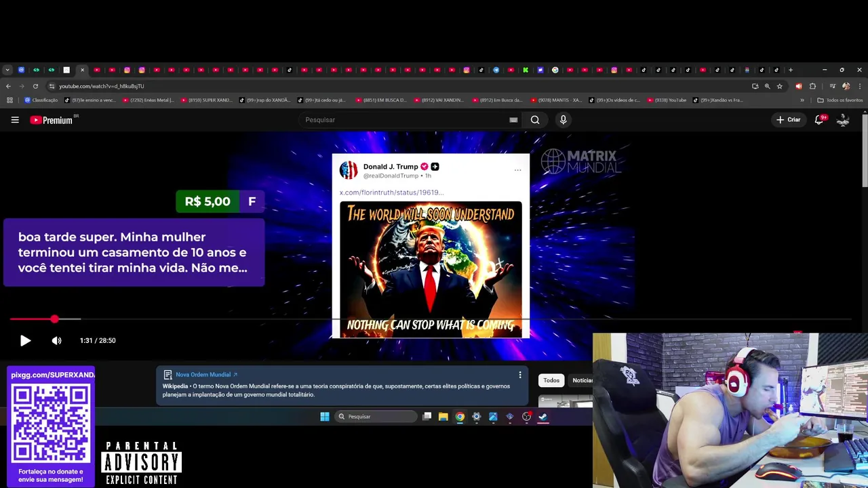Click the Windows taskbar Pesquisar search box
Screen dimensions: 868x488
tap(376, 417)
